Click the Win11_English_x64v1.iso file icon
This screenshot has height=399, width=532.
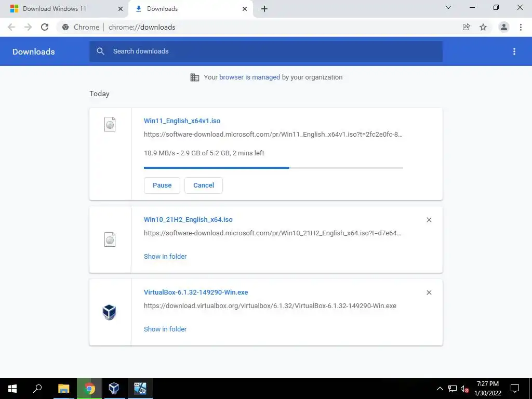pyautogui.click(x=110, y=124)
